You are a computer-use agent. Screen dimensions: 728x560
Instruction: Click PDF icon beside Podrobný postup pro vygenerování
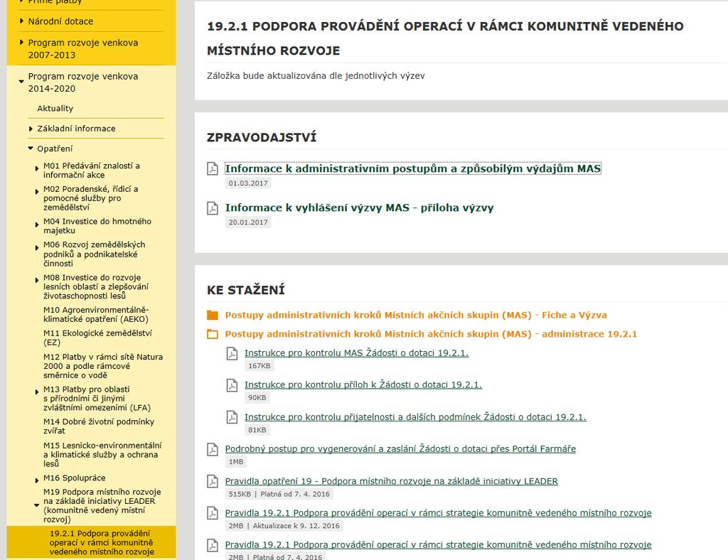[x=212, y=449]
